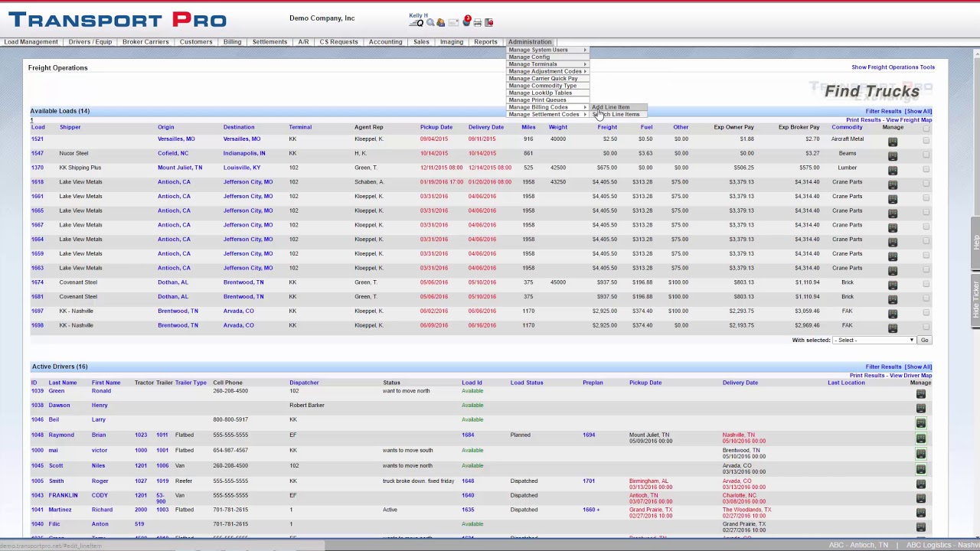
Task: Click the Find Trucks banner
Action: click(x=872, y=92)
